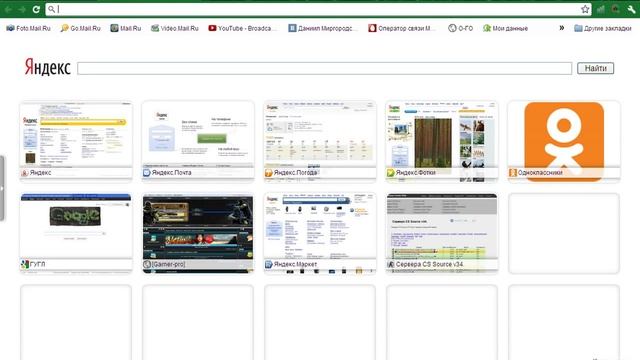Open Video Mail.Ru bookmark
Screen dimensions: 640x360
pyautogui.click(x=175, y=28)
